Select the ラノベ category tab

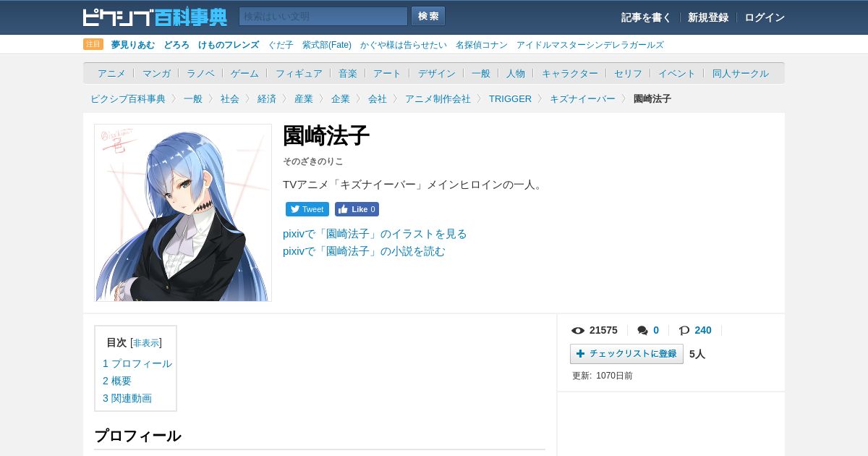pyautogui.click(x=200, y=73)
